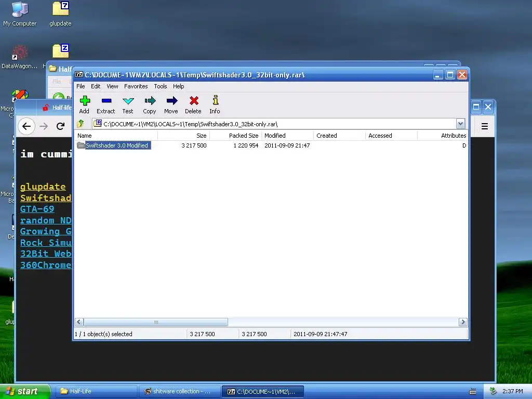Open the Growing G link
The height and width of the screenshot is (399, 532).
pyautogui.click(x=46, y=231)
